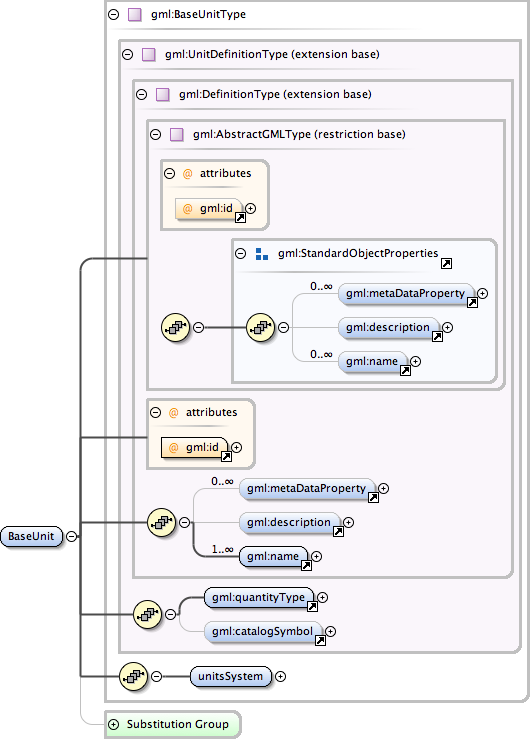Follow the reference arrow on gml:catalogSymbol
530x741 pixels.
(320, 640)
